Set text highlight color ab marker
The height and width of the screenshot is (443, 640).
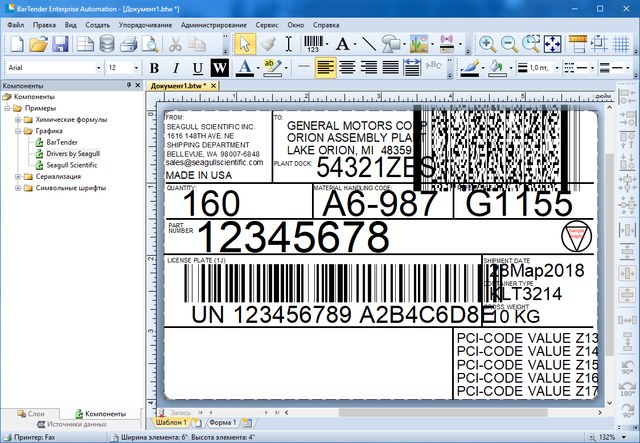[x=272, y=68]
